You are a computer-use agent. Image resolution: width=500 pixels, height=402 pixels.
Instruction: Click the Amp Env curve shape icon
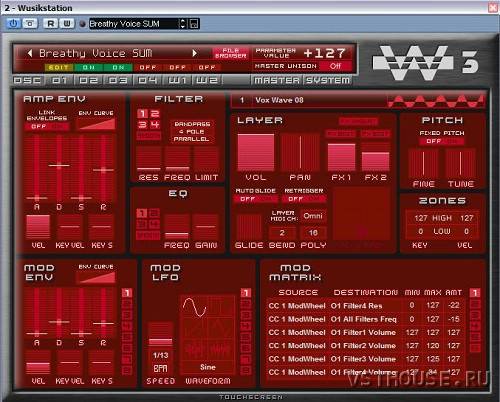point(96,124)
